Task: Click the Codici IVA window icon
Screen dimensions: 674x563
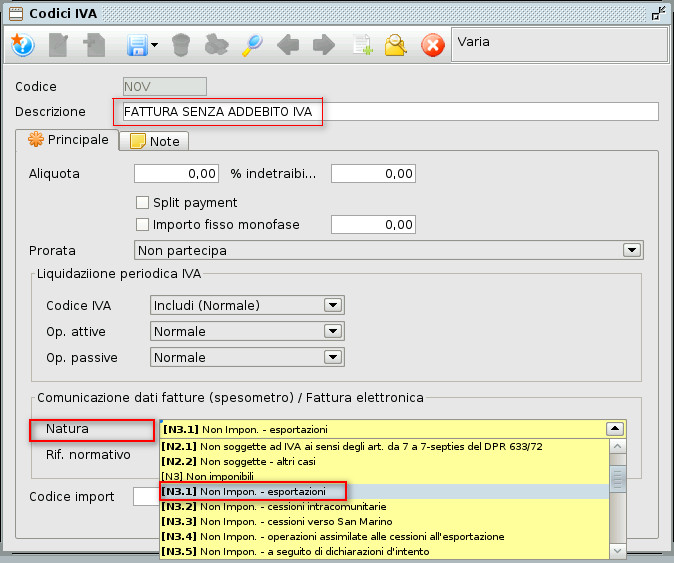Action: (x=16, y=14)
